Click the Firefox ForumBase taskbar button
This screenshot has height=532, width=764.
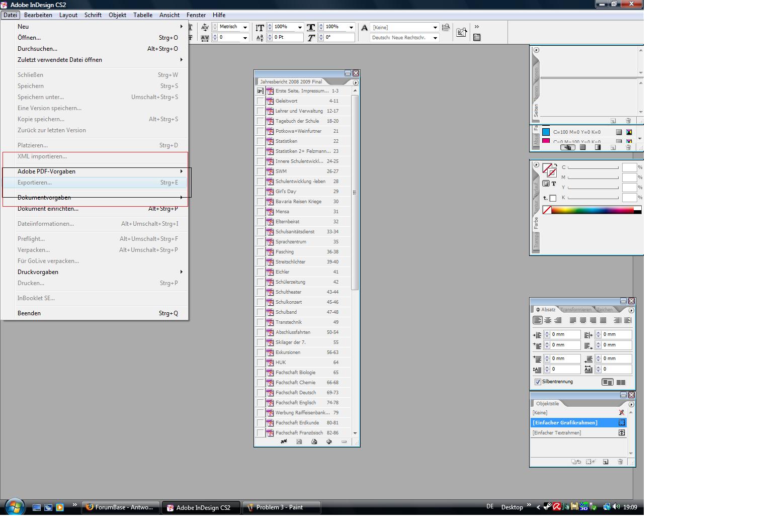[x=121, y=507]
